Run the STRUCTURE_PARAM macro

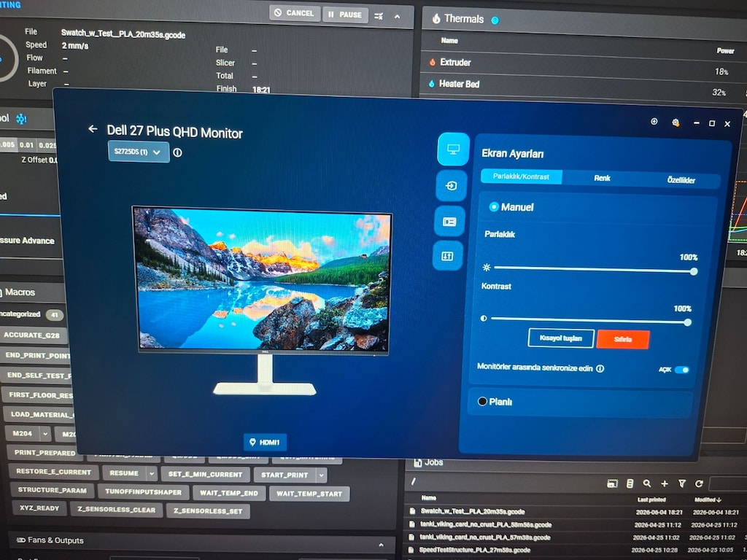[53, 489]
